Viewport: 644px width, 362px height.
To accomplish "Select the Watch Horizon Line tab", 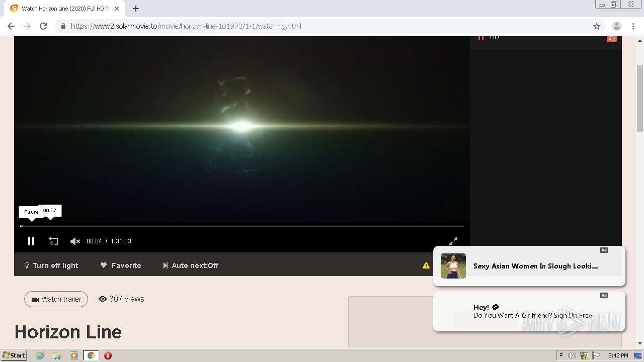I will point(64,9).
